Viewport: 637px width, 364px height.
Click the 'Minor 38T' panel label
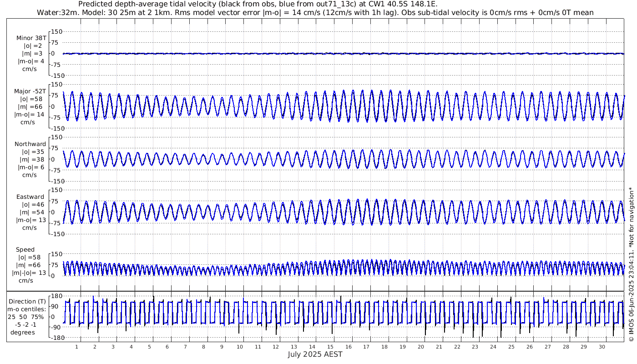tap(31, 38)
